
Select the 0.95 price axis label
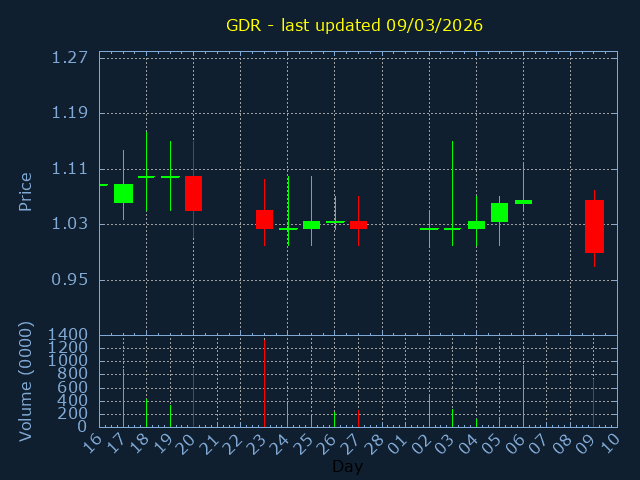[69, 279]
